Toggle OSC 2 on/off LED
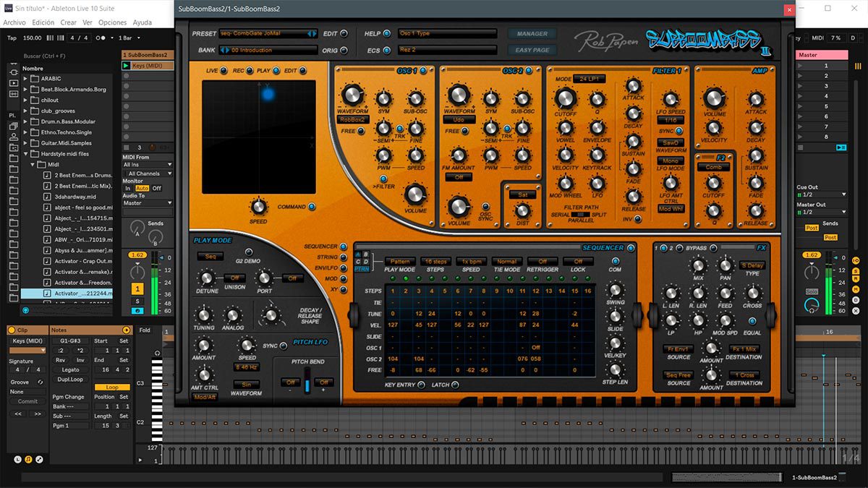This screenshot has width=868, height=488. pyautogui.click(x=528, y=71)
